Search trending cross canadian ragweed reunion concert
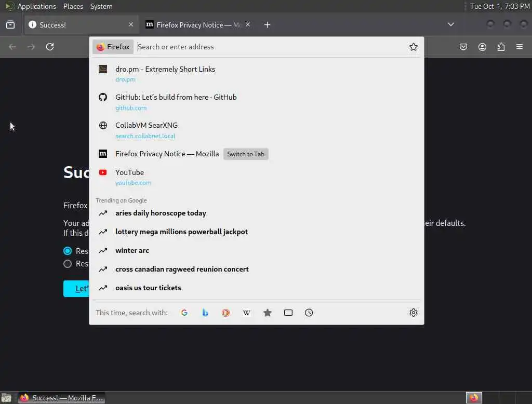The width and height of the screenshot is (532, 404). click(257, 269)
